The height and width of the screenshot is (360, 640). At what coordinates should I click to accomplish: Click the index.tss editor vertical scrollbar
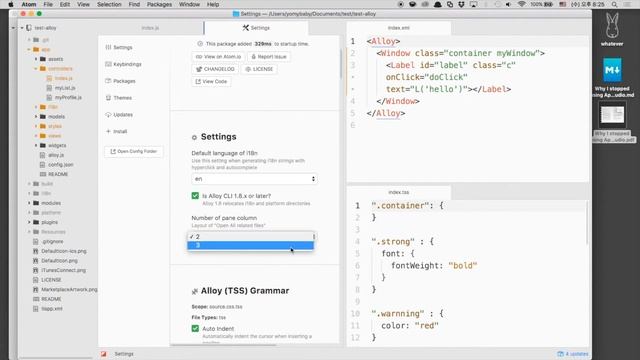pos(587,222)
